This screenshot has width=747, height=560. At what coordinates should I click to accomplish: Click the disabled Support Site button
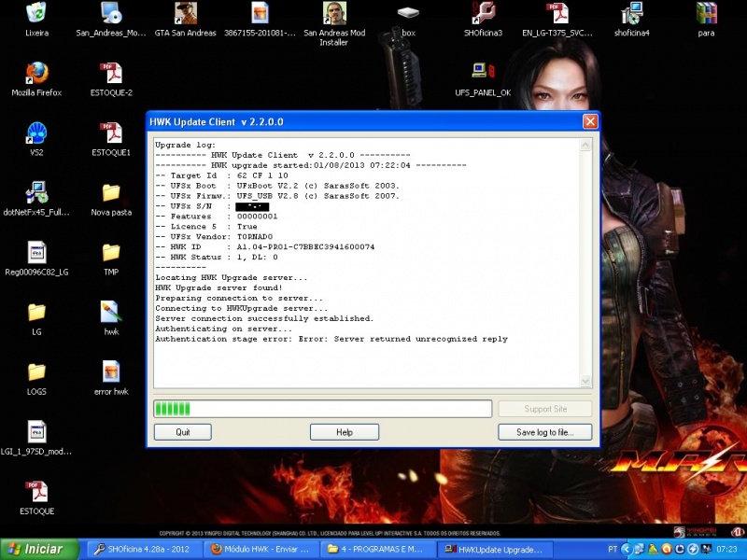click(545, 409)
